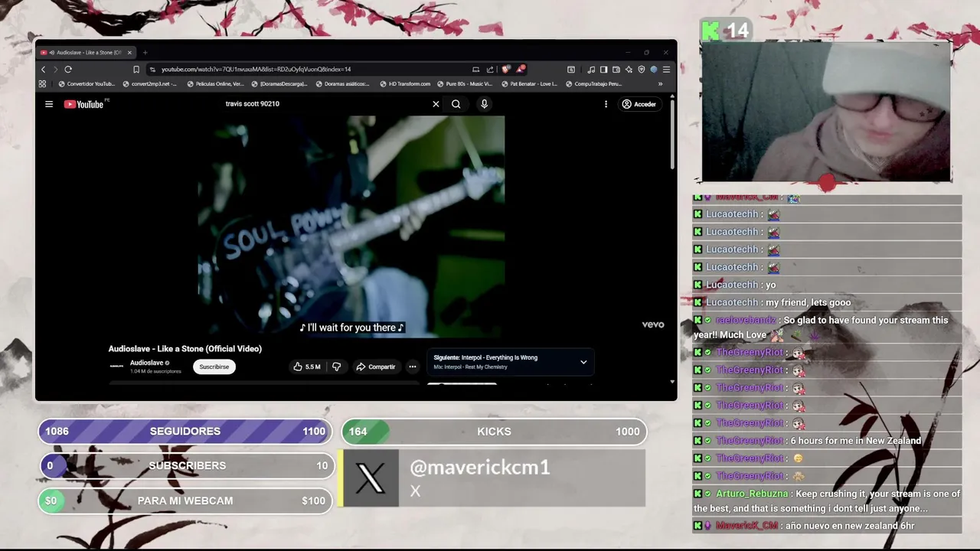The width and height of the screenshot is (980, 551).
Task: Open YouTube guide hamburger menu
Action: pyautogui.click(x=49, y=104)
